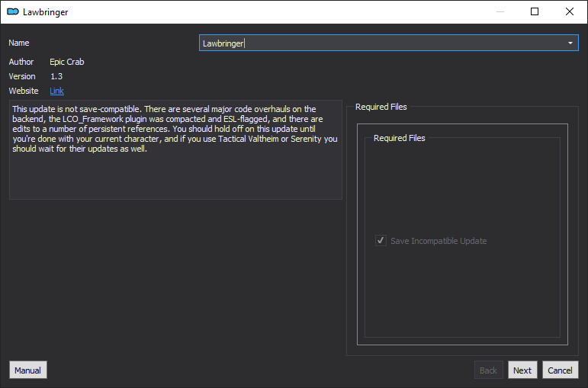The image size is (588, 388).
Task: Select the version number 1.3
Action: click(x=56, y=76)
